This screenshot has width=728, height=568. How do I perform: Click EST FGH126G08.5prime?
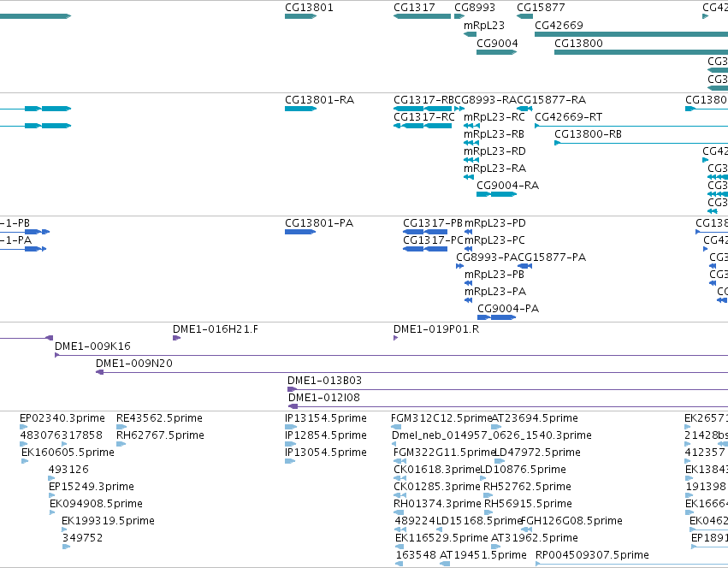click(526, 530)
